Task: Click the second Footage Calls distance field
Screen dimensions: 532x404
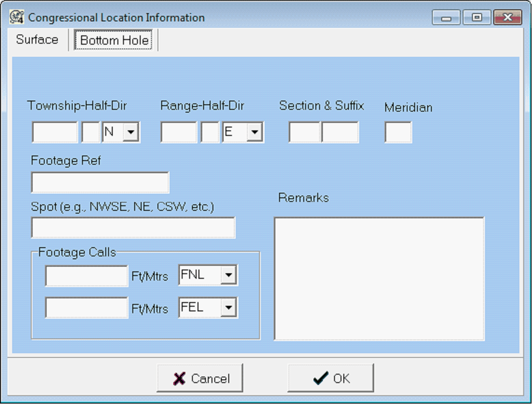Action: point(86,308)
